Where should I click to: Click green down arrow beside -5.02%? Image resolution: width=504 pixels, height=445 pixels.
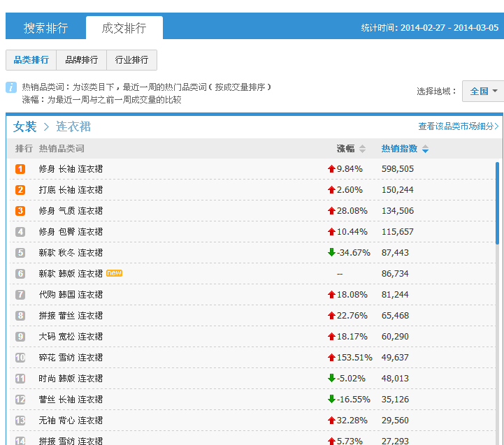[x=331, y=378]
